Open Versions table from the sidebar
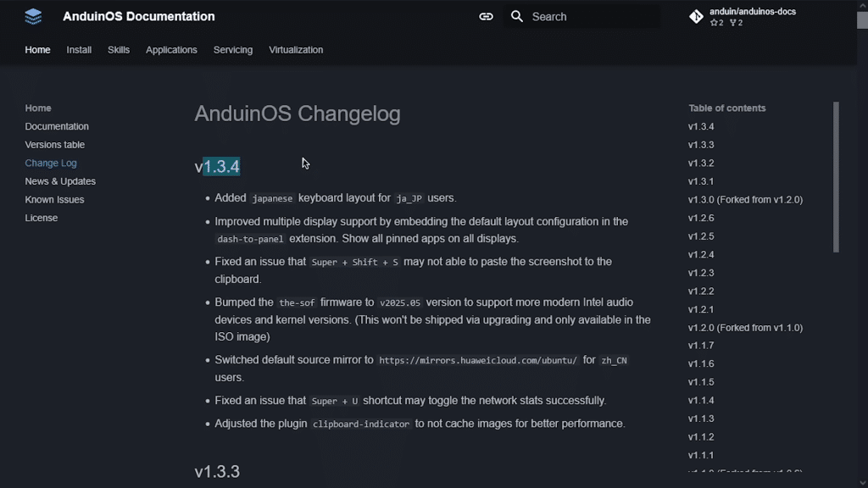 [54, 144]
